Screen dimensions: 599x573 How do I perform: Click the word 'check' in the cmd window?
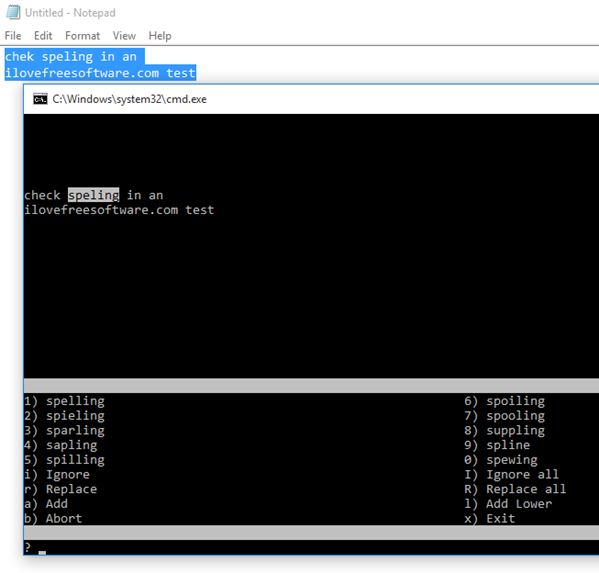point(42,195)
